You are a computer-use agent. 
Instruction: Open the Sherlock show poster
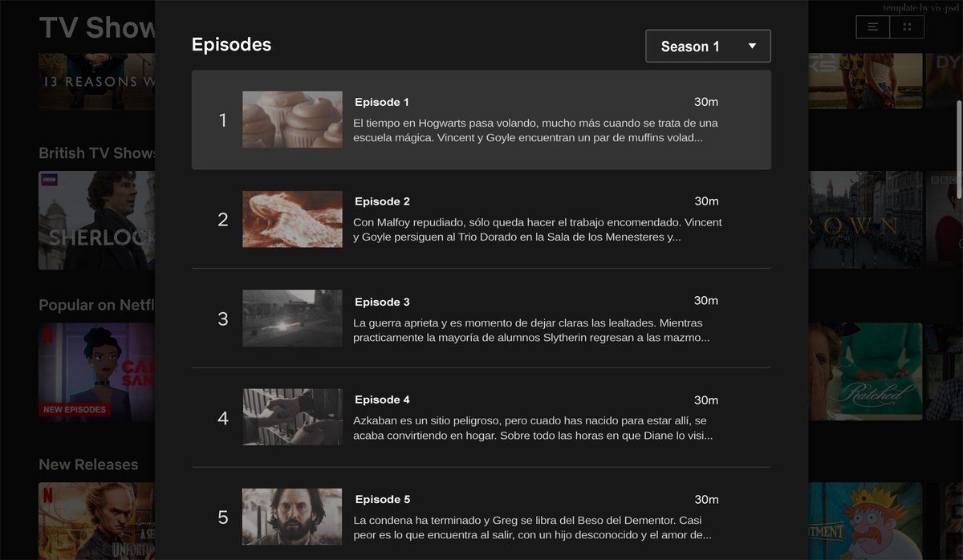click(x=96, y=220)
